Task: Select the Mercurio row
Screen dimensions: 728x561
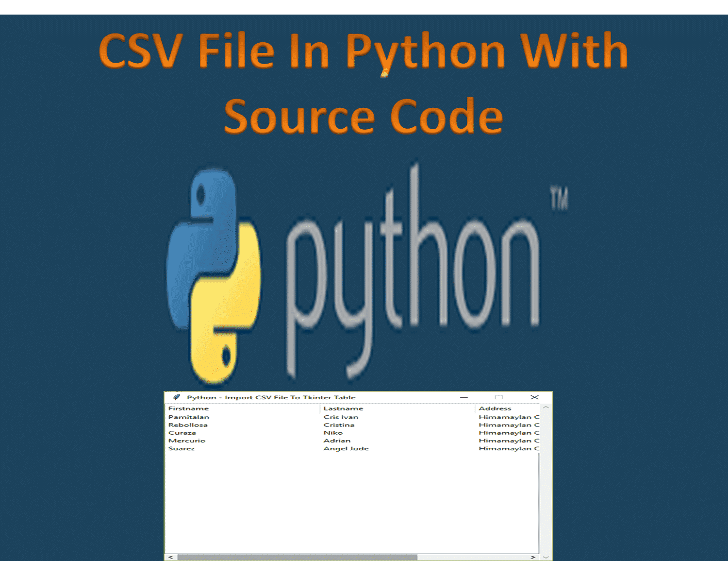Action: click(x=352, y=441)
